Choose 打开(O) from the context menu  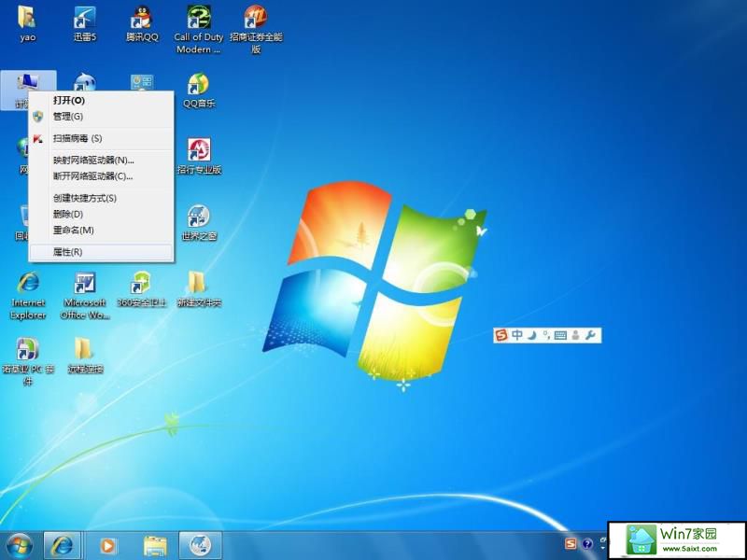101,101
